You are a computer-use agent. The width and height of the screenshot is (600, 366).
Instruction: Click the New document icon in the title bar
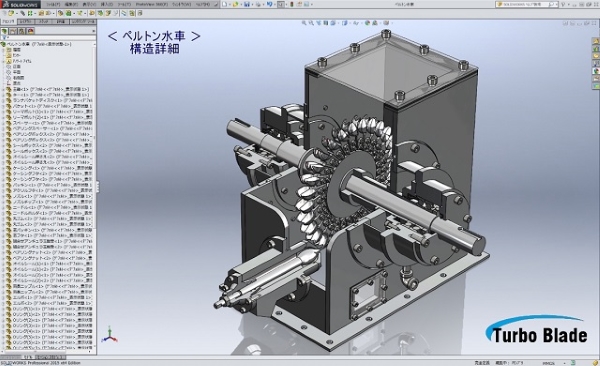point(225,4)
